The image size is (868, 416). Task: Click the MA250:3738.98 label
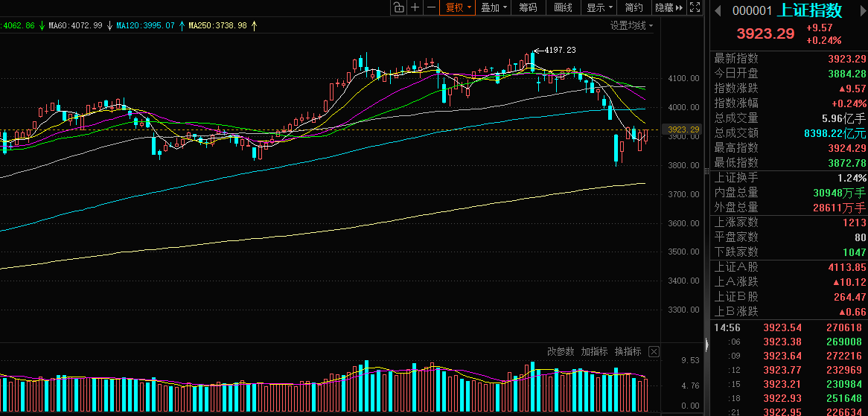[x=217, y=25]
